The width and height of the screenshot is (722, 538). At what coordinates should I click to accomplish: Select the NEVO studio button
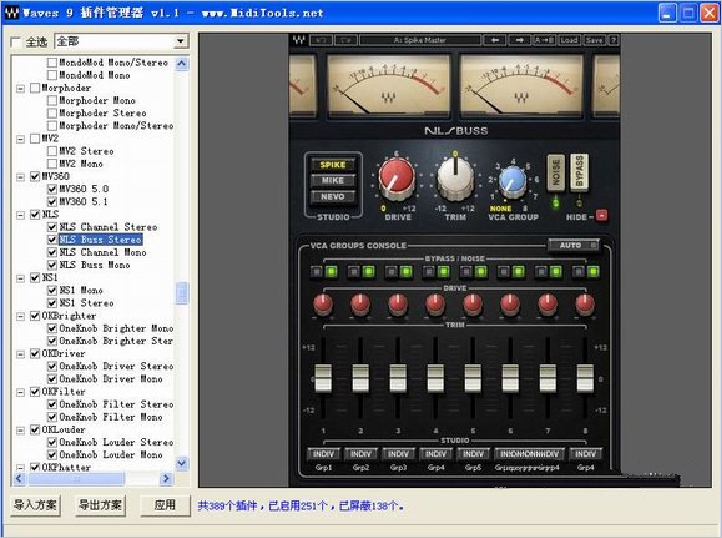point(332,197)
